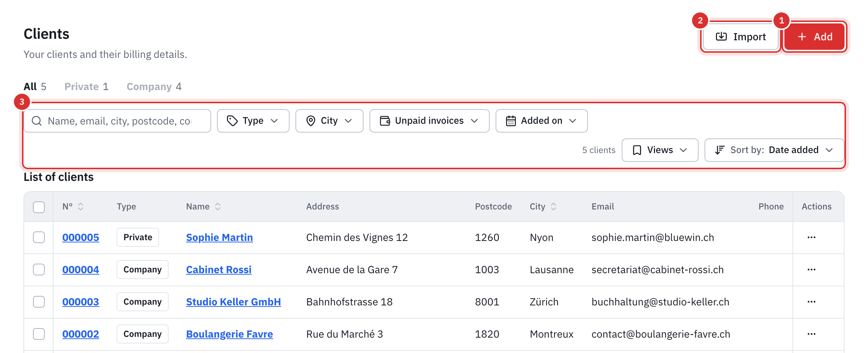This screenshot has width=868, height=353.
Task: Select the Boulangerie Favre row checkbox
Action: [39, 334]
